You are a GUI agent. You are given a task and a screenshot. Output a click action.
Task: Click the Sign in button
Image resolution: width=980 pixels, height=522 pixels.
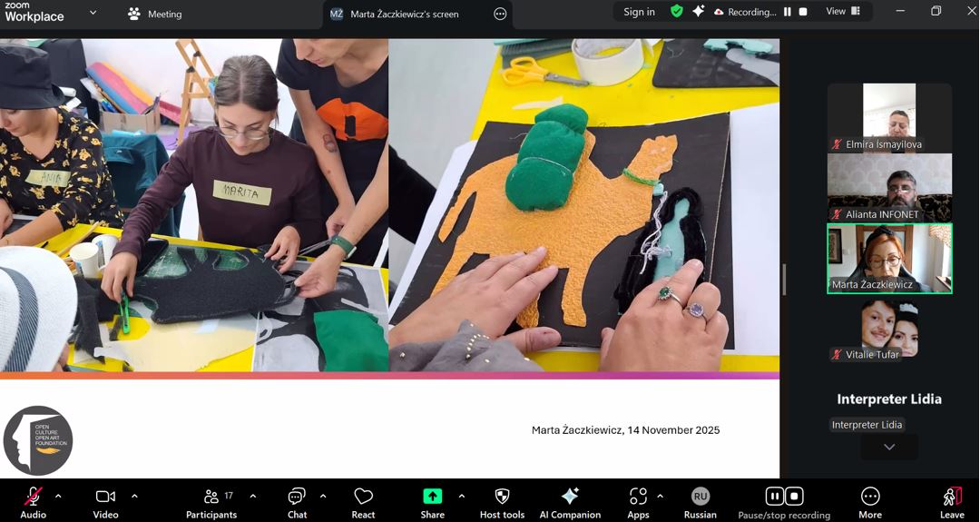pyautogui.click(x=639, y=12)
